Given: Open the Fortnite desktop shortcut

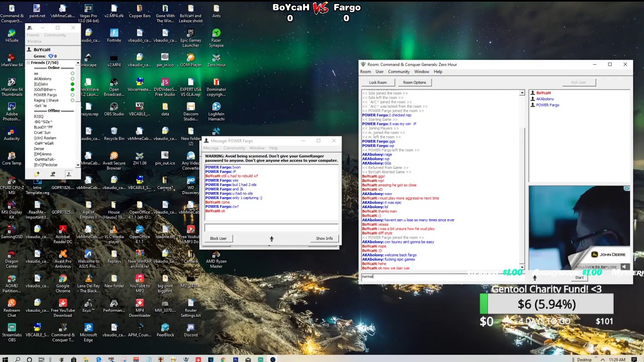Looking at the screenshot, I should pos(114,35).
